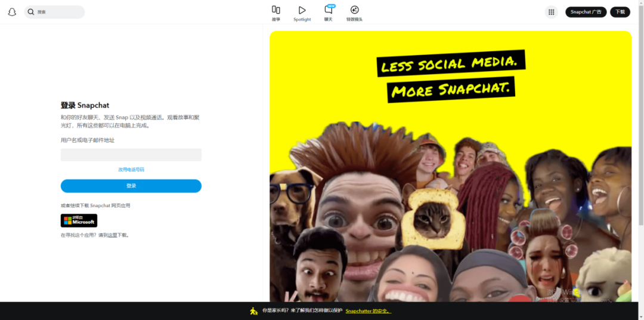Click the parent safety icon in footer

pos(254,311)
